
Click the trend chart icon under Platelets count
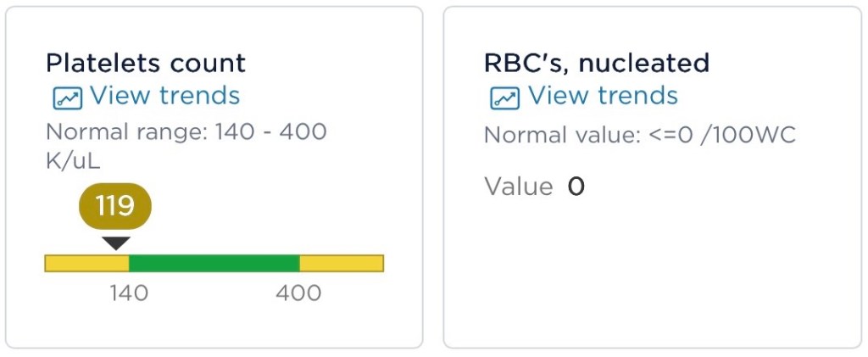pyautogui.click(x=66, y=98)
